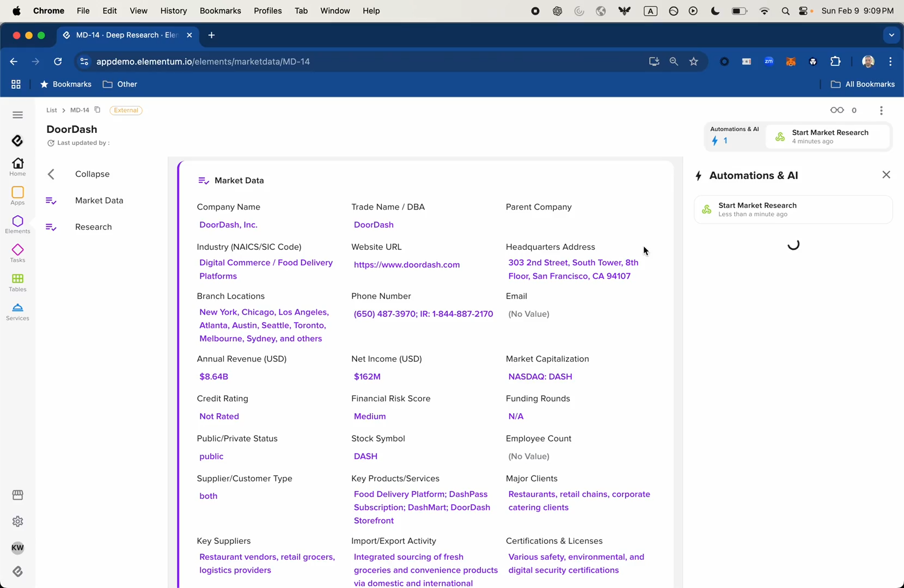Open the hamburger navigation menu
Viewport: 904px width, 588px height.
tap(17, 115)
